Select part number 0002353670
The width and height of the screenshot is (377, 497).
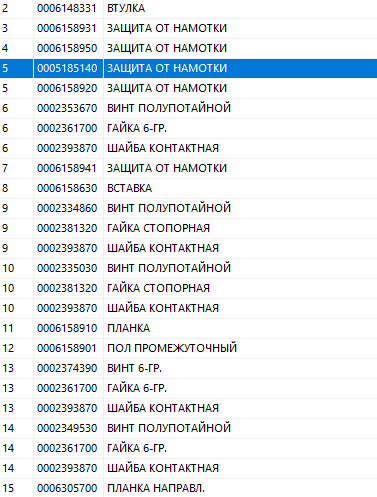click(67, 108)
